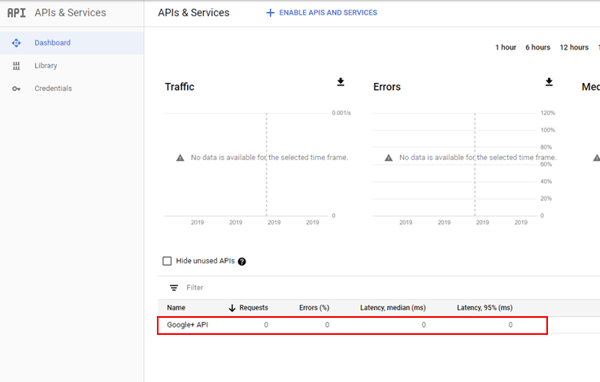The width and height of the screenshot is (600, 382).
Task: Click the filter list icon
Action: pyautogui.click(x=174, y=287)
